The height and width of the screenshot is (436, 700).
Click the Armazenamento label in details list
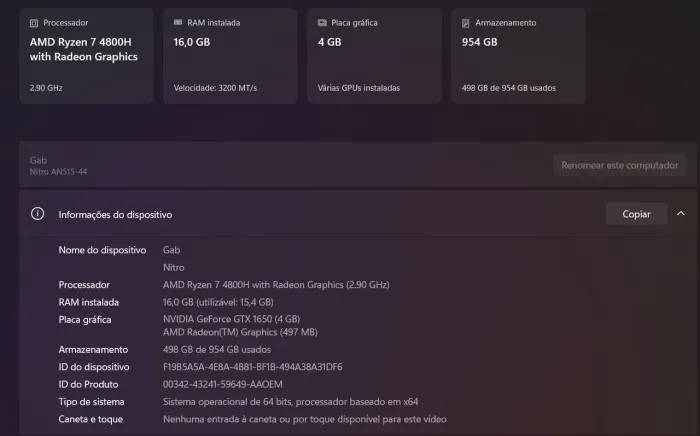click(93, 349)
